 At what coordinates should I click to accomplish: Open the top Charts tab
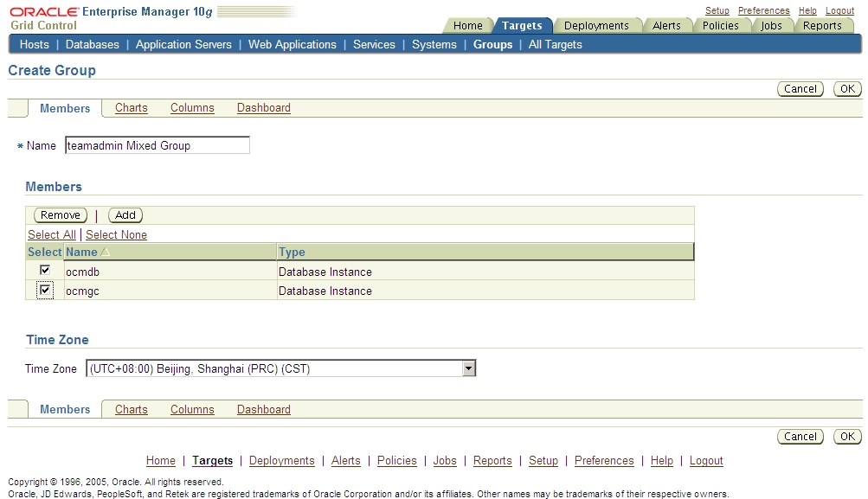click(132, 108)
